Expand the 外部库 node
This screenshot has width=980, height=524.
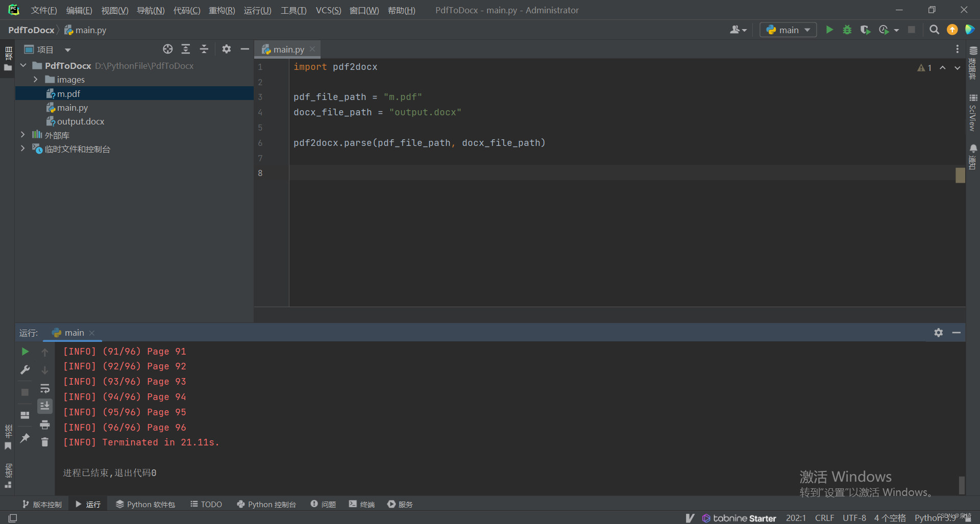tap(23, 135)
